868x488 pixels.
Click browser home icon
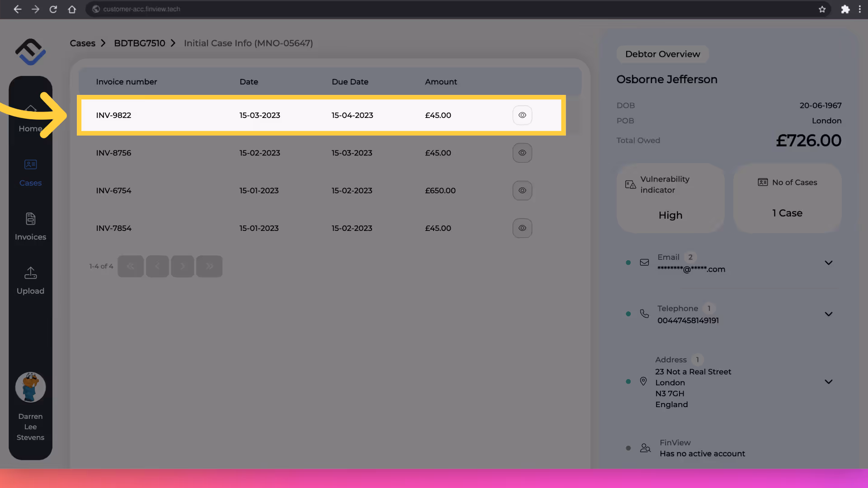[72, 9]
